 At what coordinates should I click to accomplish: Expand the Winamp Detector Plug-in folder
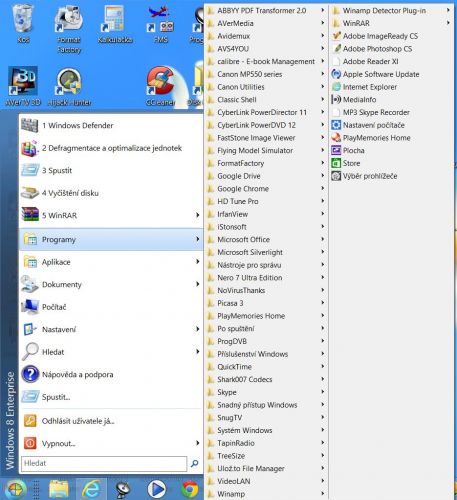391,11
